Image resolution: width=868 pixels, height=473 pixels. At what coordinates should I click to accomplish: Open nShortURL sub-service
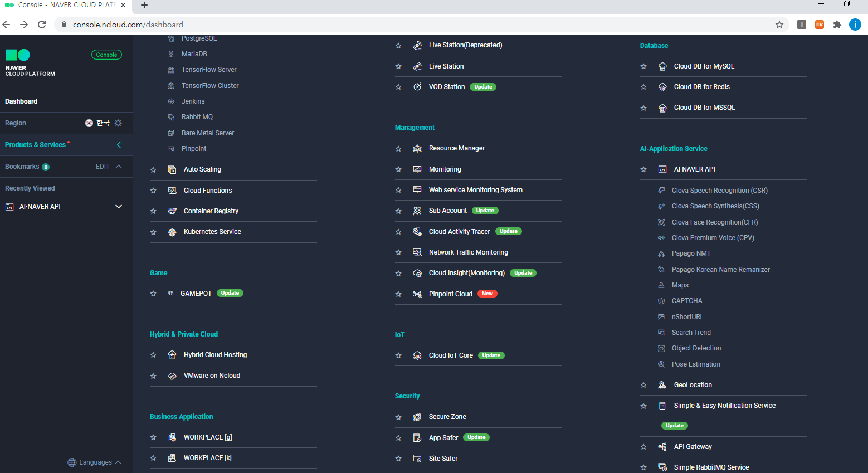(687, 317)
